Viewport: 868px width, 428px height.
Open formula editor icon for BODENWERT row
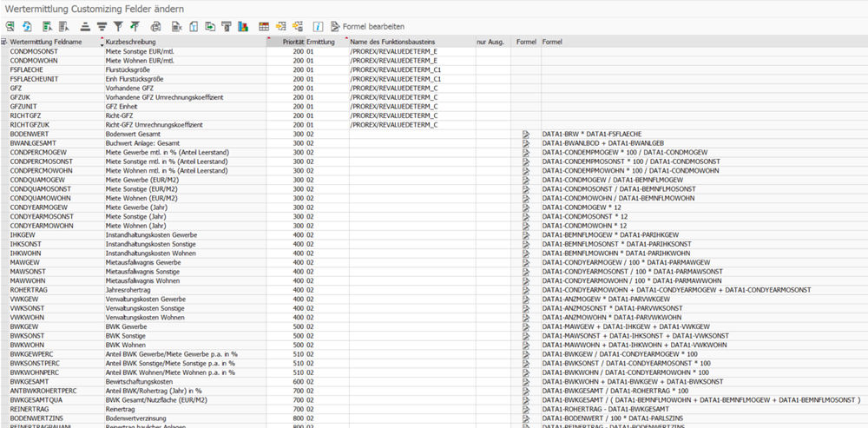point(525,135)
